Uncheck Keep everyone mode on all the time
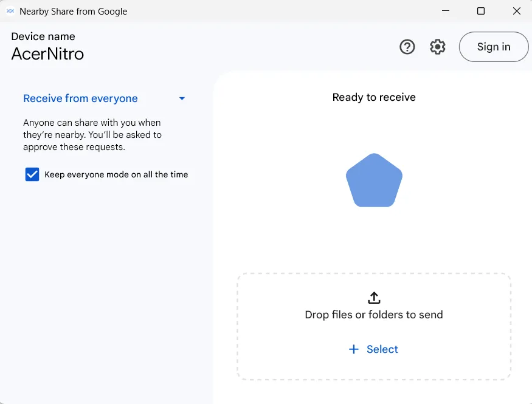Viewport: 532px width, 404px height. (32, 174)
